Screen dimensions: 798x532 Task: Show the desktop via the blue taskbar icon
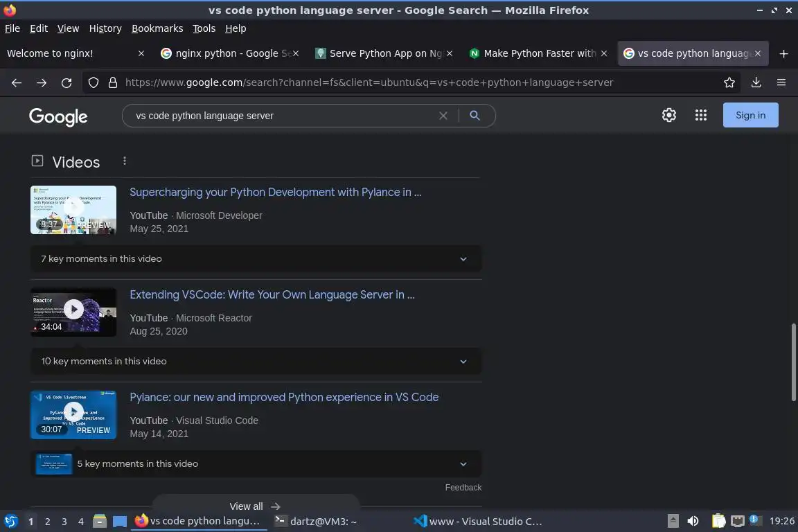click(x=120, y=522)
